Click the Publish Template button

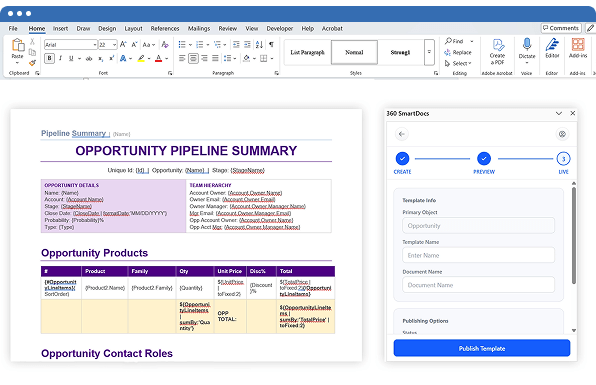coord(482,348)
